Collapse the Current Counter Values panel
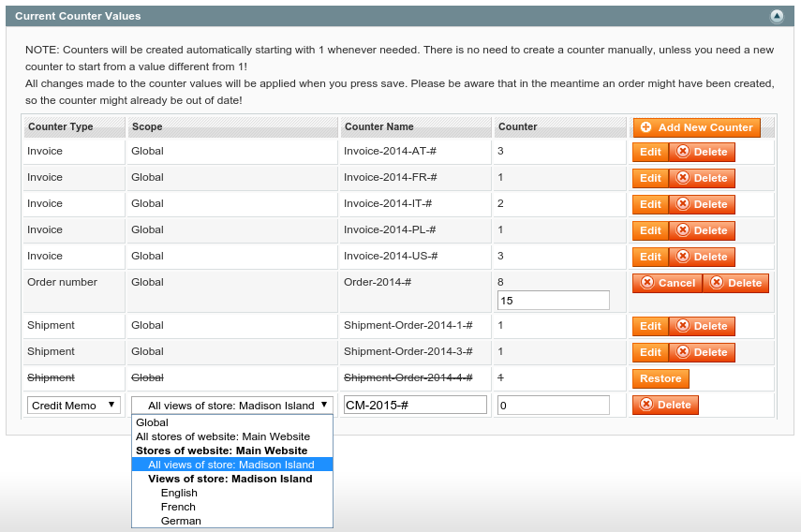The height and width of the screenshot is (532, 801). pos(776,16)
